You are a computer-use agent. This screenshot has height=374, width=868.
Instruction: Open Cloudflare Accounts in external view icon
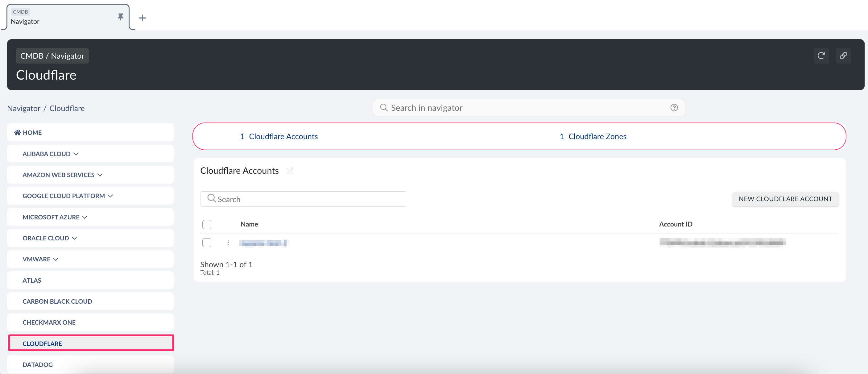(289, 171)
